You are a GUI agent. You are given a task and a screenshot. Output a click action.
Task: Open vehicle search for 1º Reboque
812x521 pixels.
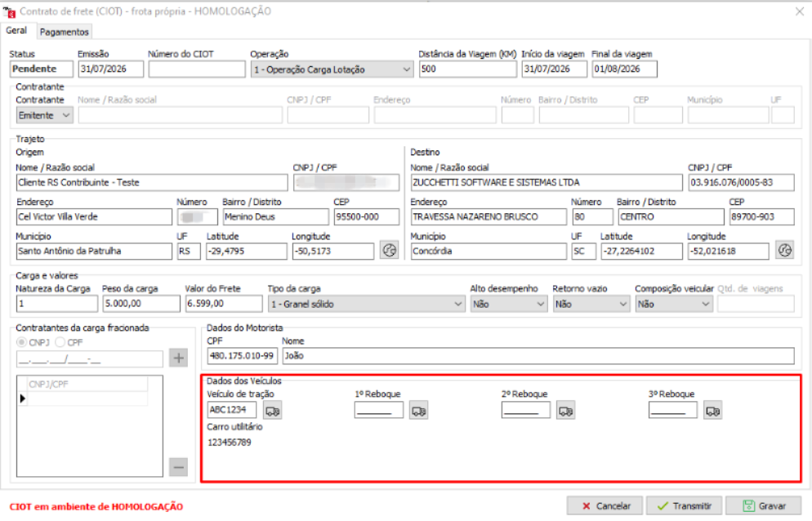[418, 411]
